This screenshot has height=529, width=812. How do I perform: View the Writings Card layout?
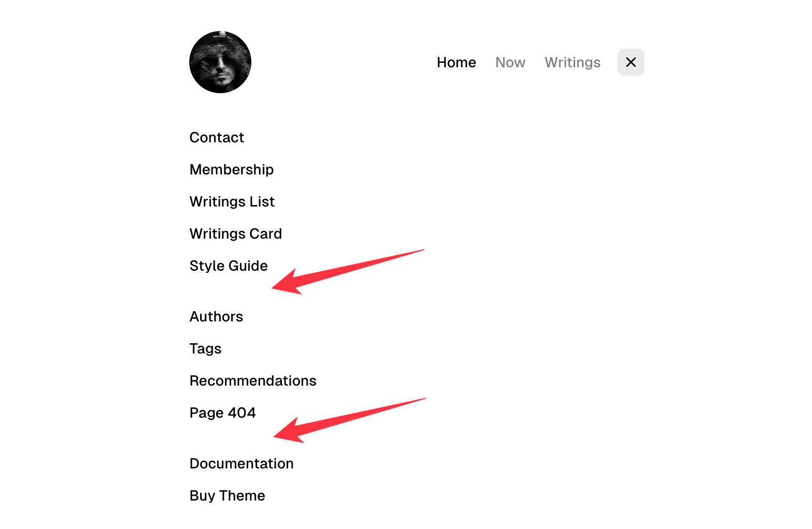coord(235,233)
